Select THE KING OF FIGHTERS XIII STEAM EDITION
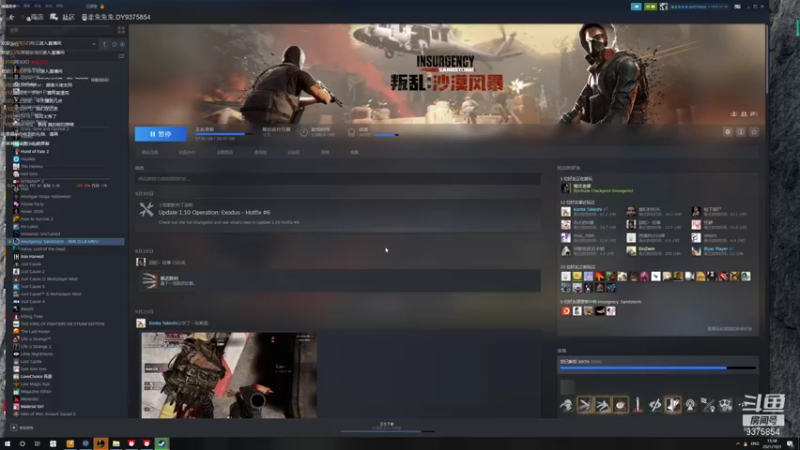Image resolution: width=800 pixels, height=450 pixels. 62,324
